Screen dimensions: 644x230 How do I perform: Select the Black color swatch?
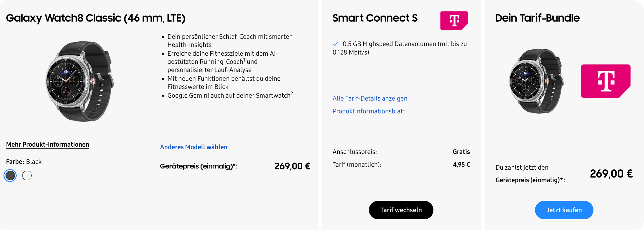[10, 175]
